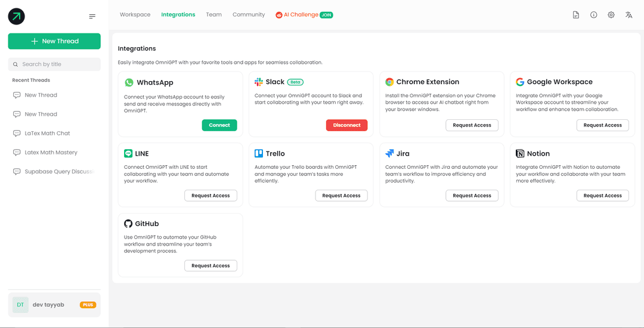Request Access for Jira
644x328 pixels.
pyautogui.click(x=472, y=196)
